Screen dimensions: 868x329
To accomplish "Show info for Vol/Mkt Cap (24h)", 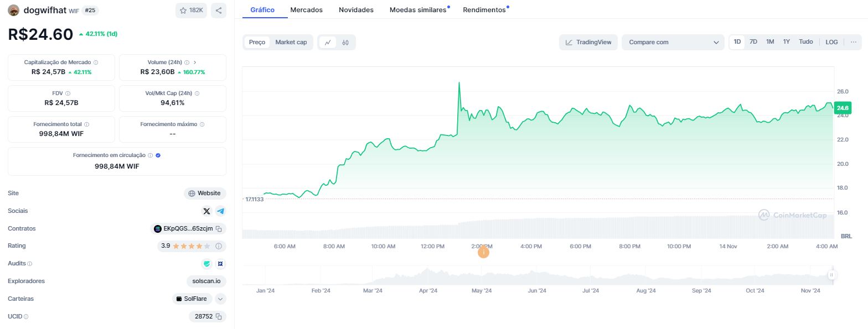I will (197, 93).
